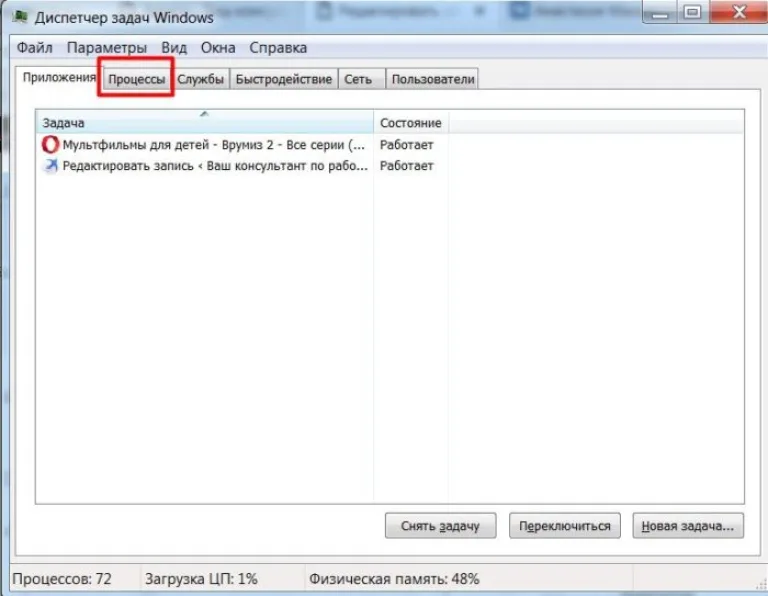The image size is (768, 596).
Task: Click Процессов: 72 in status bar
Action: pos(62,579)
